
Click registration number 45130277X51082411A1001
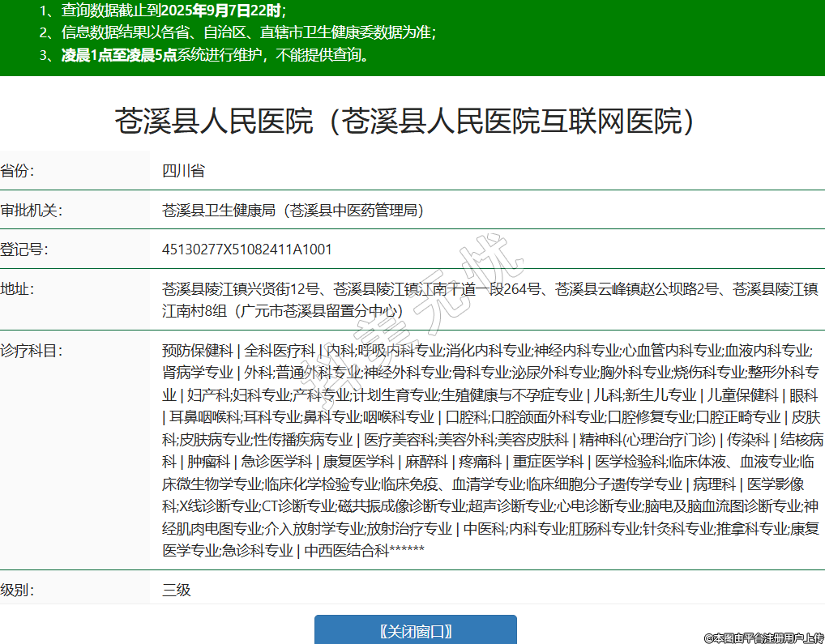click(247, 249)
